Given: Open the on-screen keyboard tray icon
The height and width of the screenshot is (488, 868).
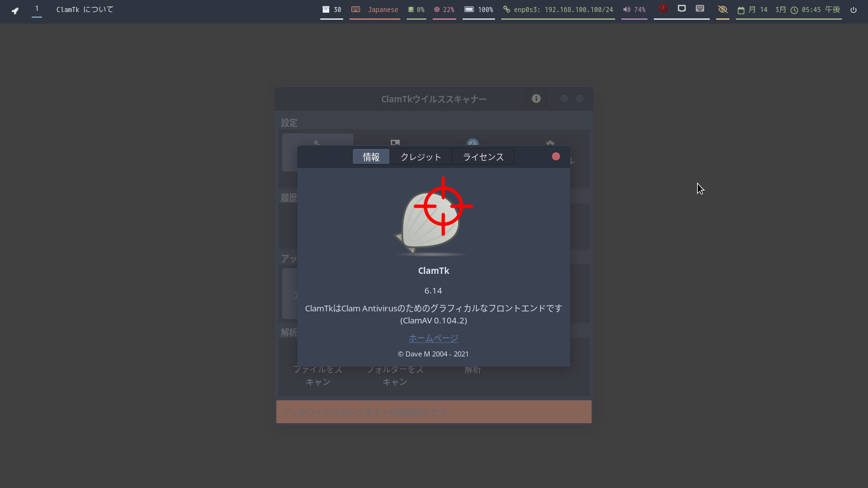Looking at the screenshot, I should pyautogui.click(x=700, y=9).
